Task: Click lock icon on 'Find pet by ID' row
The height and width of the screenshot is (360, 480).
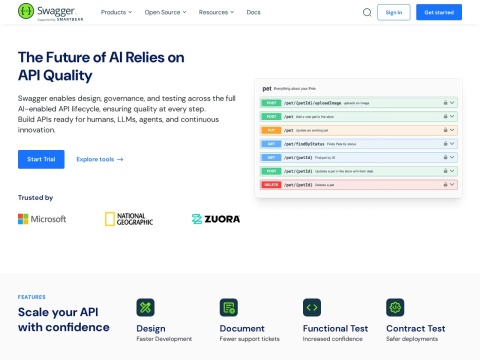Action: (445, 157)
